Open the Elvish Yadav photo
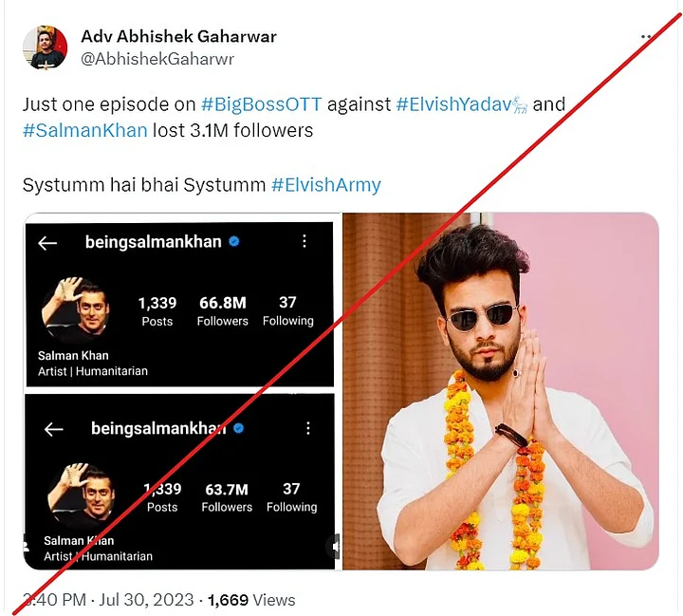Image resolution: width=683 pixels, height=616 pixels. (x=501, y=391)
